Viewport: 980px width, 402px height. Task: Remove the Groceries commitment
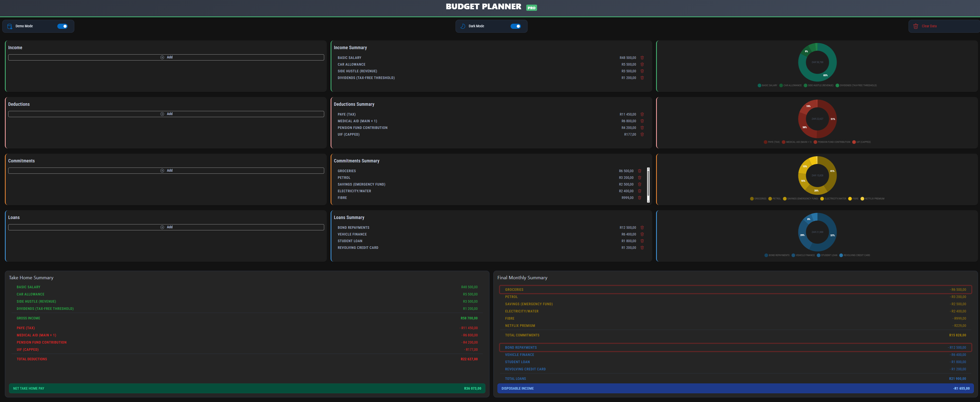point(640,171)
